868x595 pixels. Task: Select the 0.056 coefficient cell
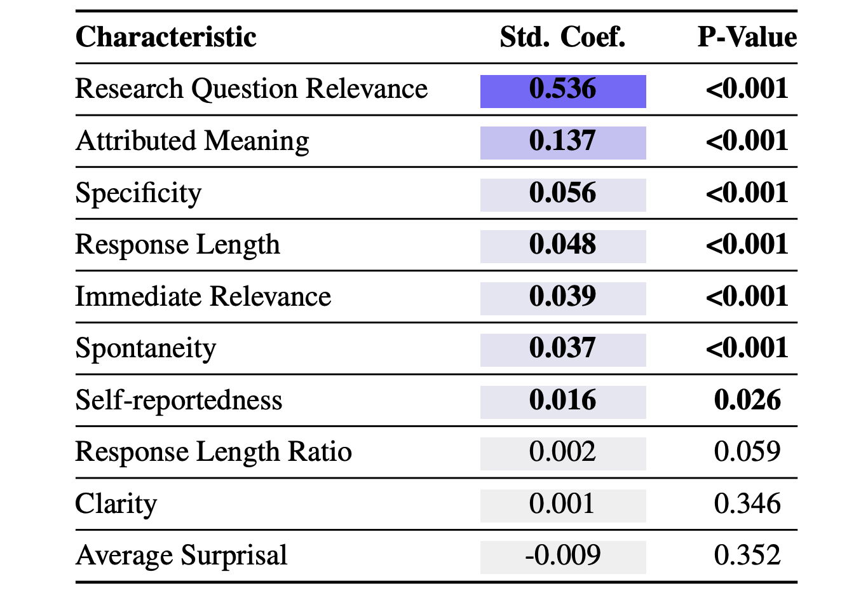[562, 195]
